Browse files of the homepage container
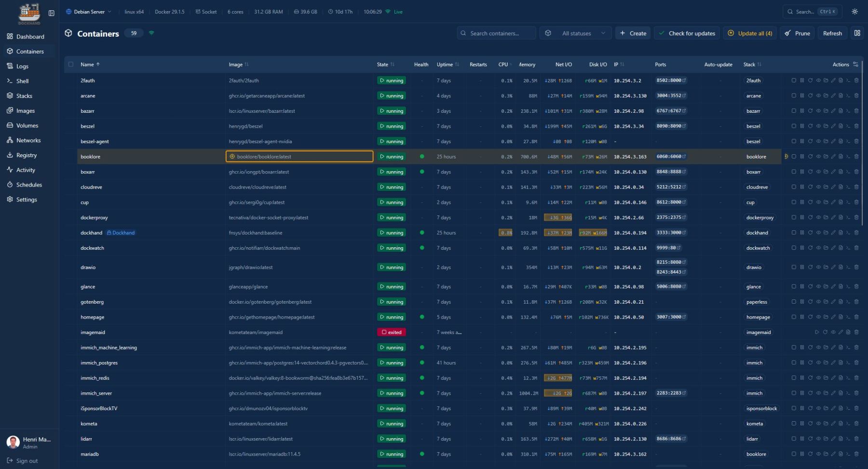Screen dimensions: 868x469 pyautogui.click(x=826, y=317)
